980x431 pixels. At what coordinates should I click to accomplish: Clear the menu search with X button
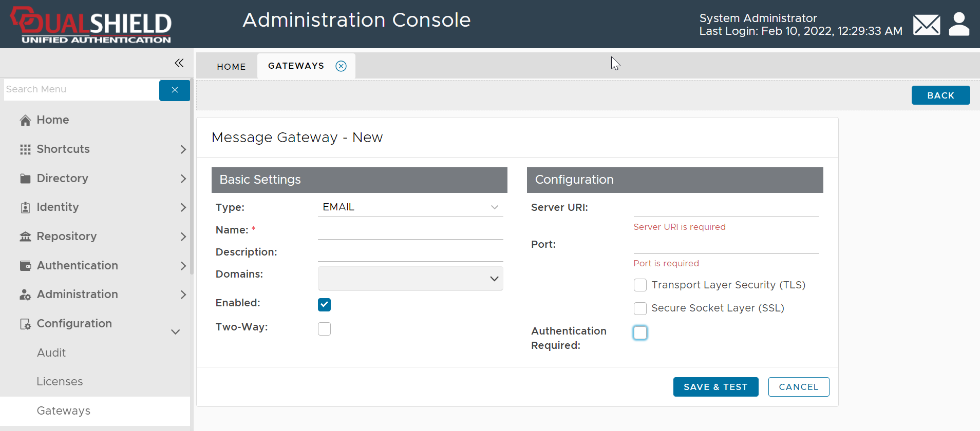coord(175,90)
